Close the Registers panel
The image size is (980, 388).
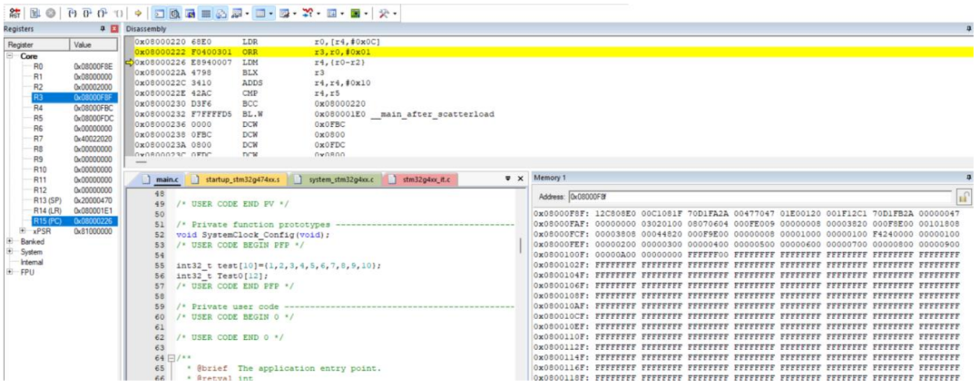[x=113, y=29]
